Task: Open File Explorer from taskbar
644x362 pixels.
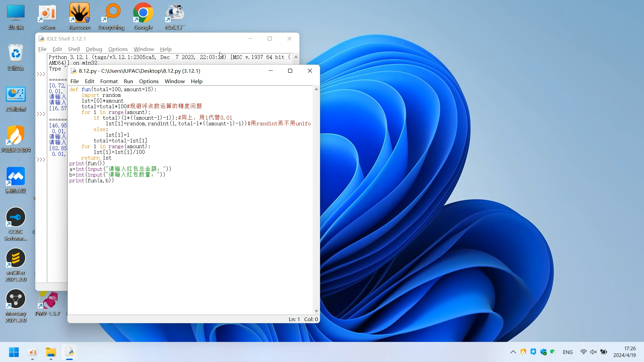Action: (51, 352)
